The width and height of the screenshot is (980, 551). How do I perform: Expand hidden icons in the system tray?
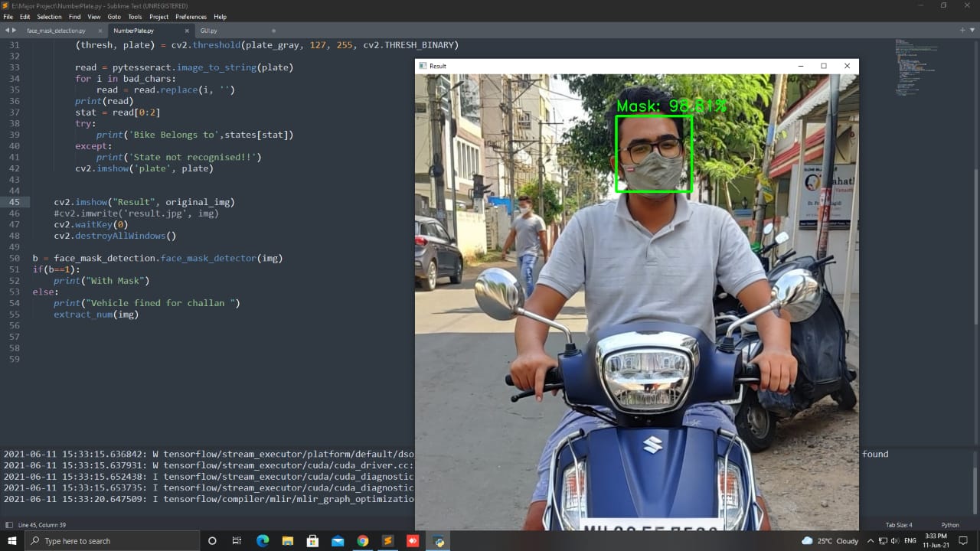[871, 541]
